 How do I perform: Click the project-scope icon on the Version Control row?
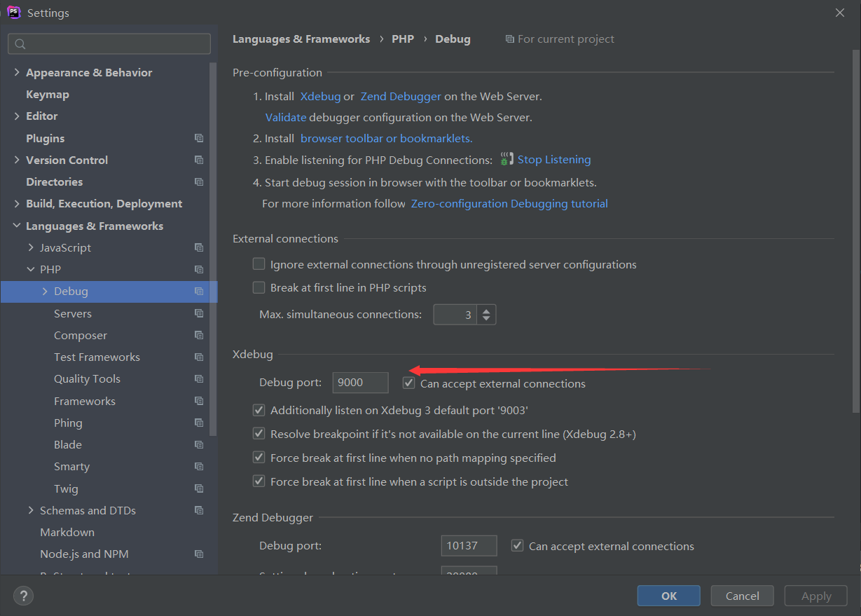click(199, 160)
